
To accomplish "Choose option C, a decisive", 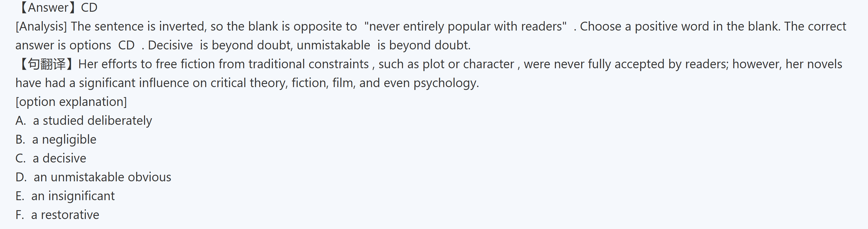I will coord(51,158).
